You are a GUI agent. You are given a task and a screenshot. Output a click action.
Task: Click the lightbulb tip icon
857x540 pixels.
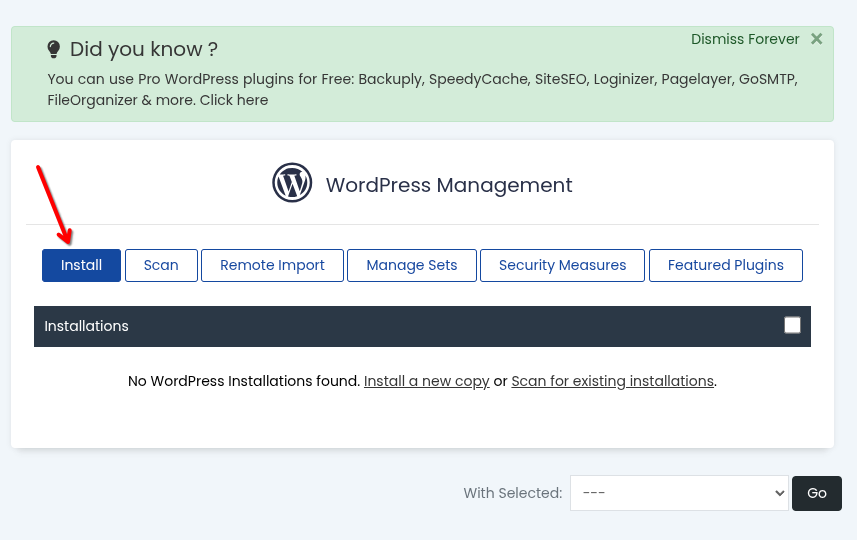(54, 49)
